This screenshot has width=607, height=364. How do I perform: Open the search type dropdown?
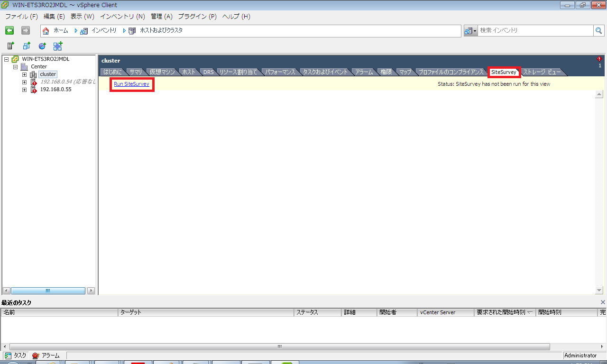(x=470, y=30)
